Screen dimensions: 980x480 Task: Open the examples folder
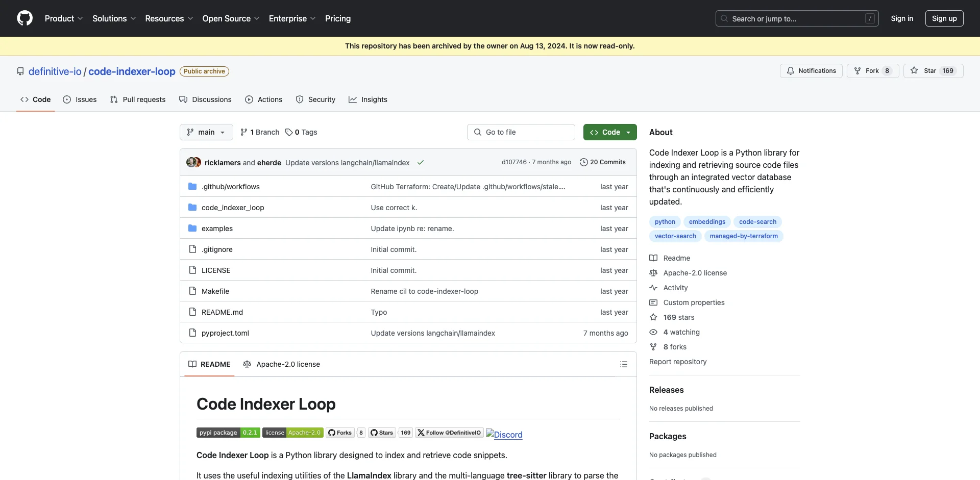(217, 229)
